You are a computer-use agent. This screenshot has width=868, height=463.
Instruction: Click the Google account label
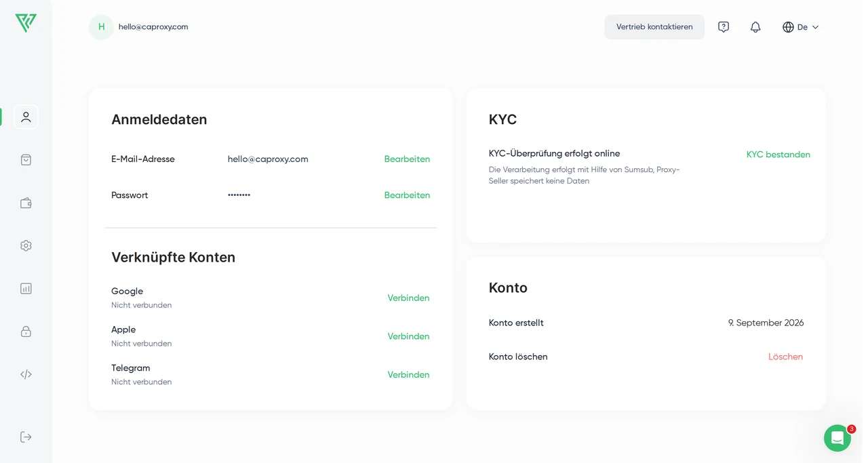pyautogui.click(x=127, y=291)
